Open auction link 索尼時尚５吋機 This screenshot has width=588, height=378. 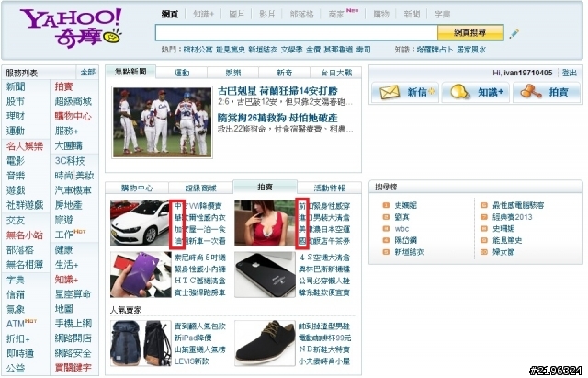(x=200, y=258)
